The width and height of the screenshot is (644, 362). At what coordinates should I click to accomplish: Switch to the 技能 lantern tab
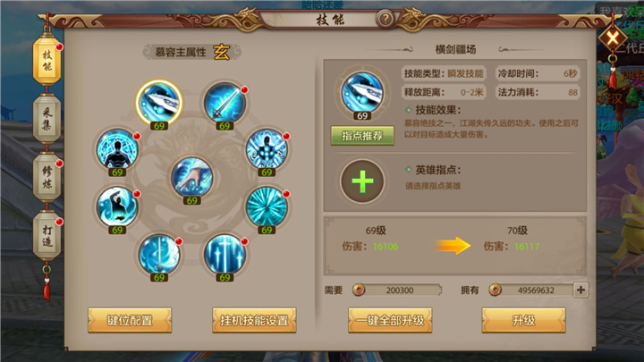47,61
